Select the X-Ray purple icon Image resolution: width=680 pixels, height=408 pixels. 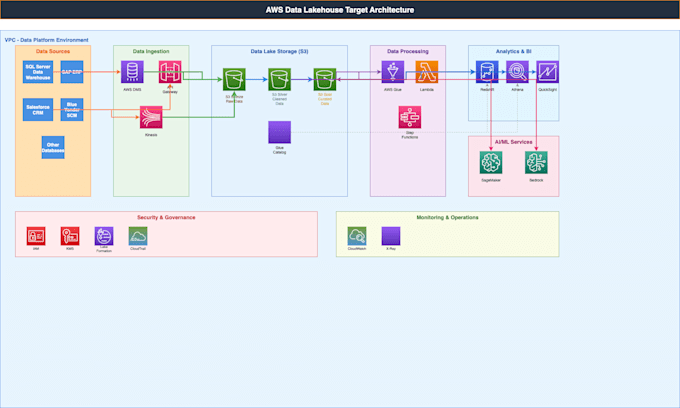(391, 236)
